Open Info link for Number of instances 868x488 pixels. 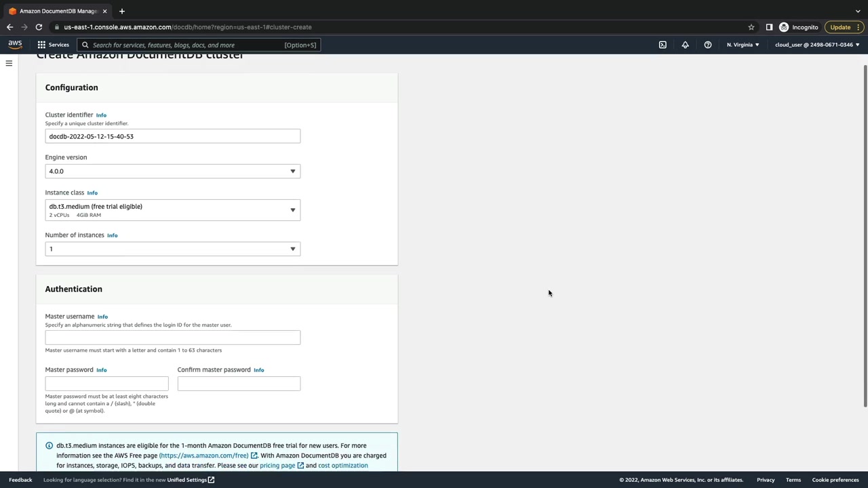[112, 235]
